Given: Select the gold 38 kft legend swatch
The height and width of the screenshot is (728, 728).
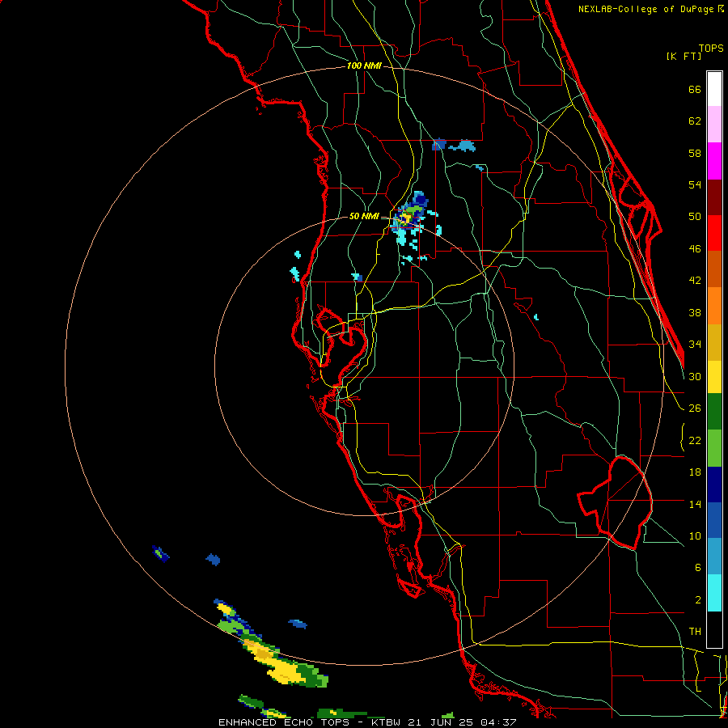Looking at the screenshot, I should pyautogui.click(x=714, y=342).
